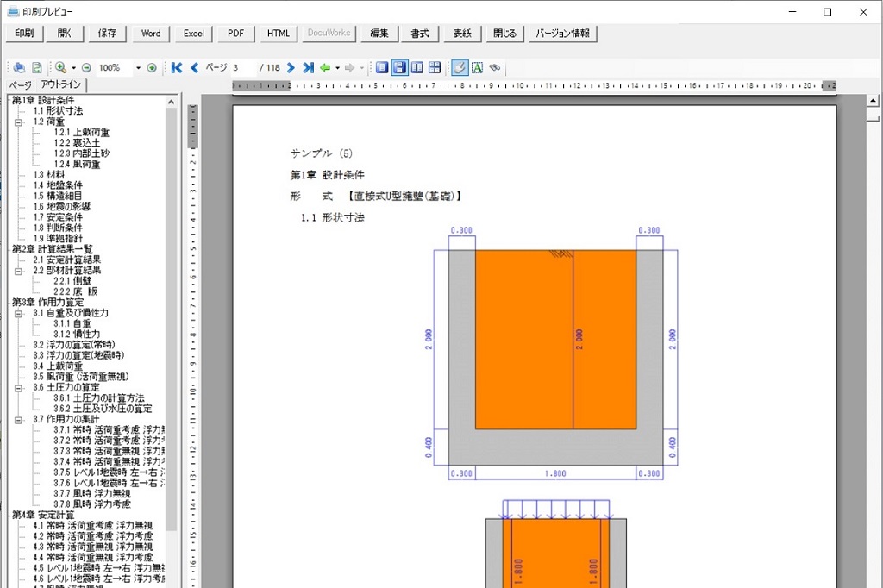Viewport: 883px width, 588px height.
Task: Select 第2章 計算結果一覧 outline item
Action: 53,249
